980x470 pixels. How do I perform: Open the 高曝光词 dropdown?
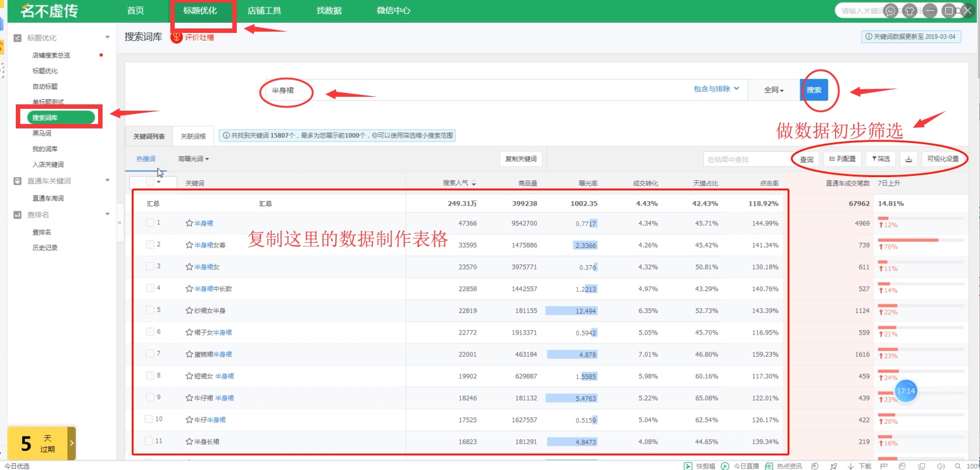click(193, 159)
